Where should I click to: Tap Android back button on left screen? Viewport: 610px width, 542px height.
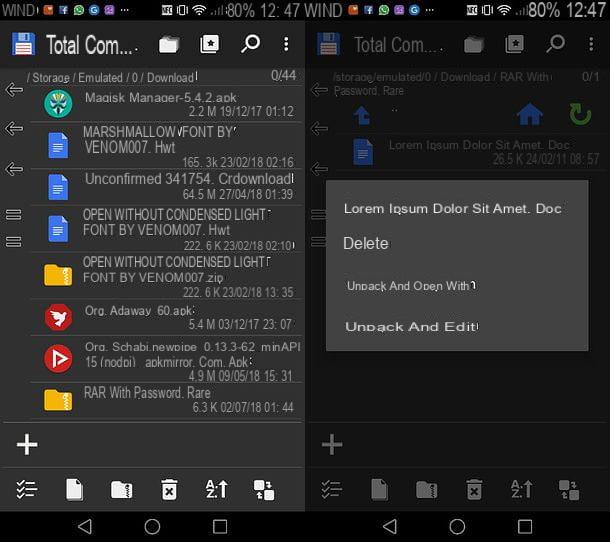tap(85, 527)
